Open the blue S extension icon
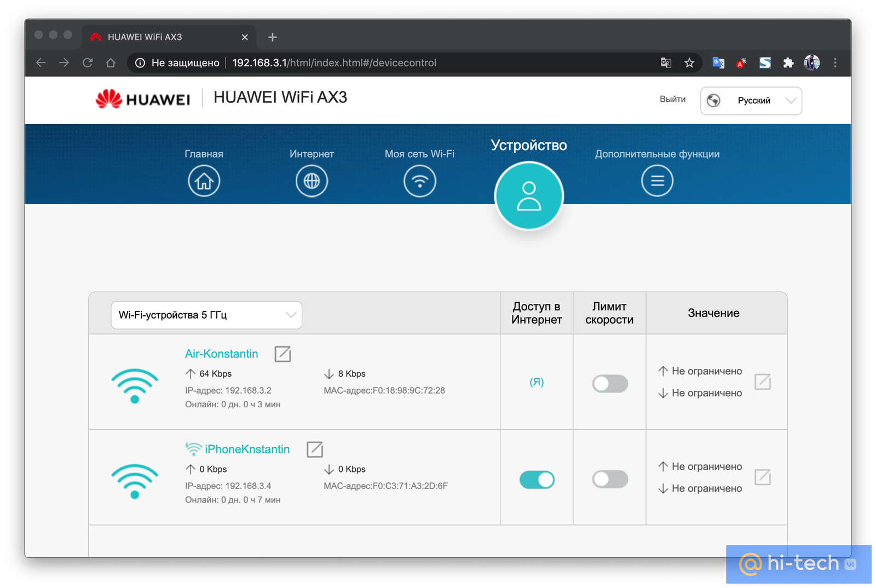 tap(765, 63)
